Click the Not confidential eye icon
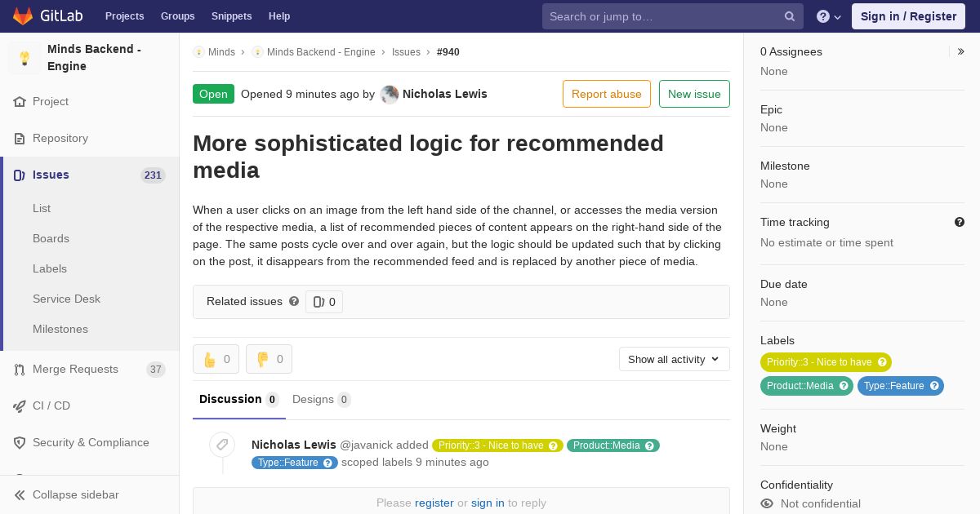 point(767,503)
